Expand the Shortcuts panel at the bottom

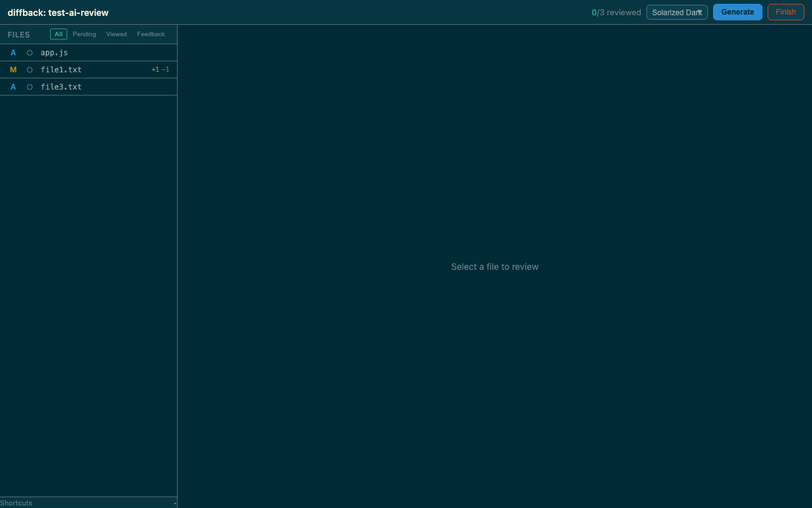[16, 503]
